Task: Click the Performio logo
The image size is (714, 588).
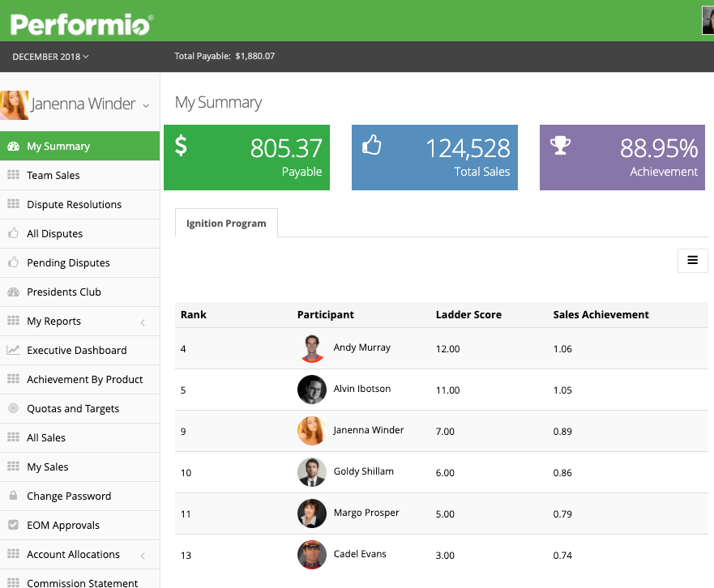Action: [82, 24]
